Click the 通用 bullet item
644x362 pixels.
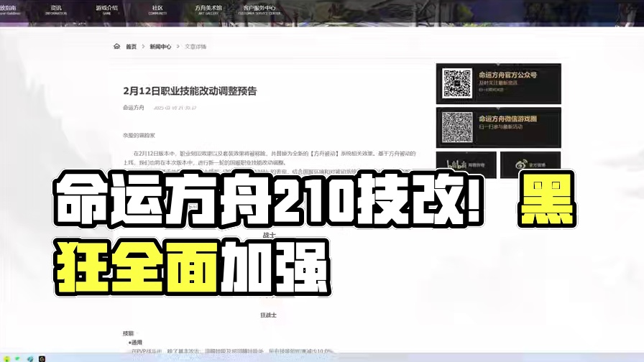pyautogui.click(x=137, y=343)
